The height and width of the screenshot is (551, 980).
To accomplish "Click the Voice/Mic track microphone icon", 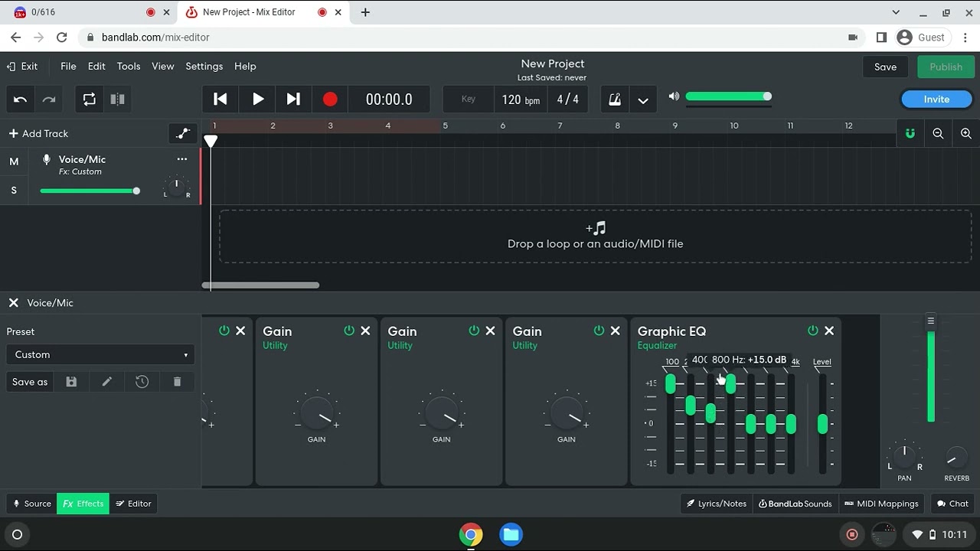I will pos(47,160).
